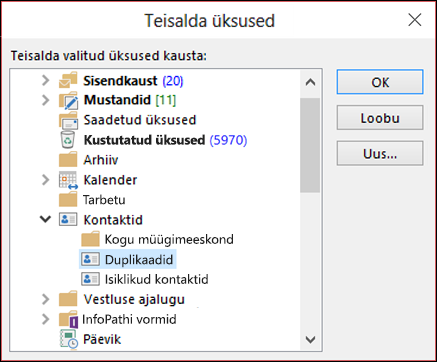Screen dimensions: 437x362
Task: Select the Kustutatud üksused folder name
Action: (x=144, y=140)
